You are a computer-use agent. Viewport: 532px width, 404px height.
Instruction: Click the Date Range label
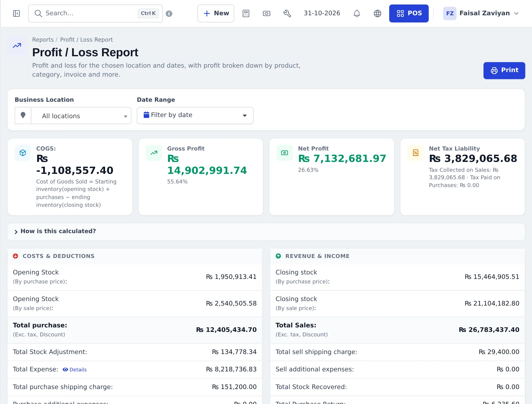pyautogui.click(x=156, y=100)
